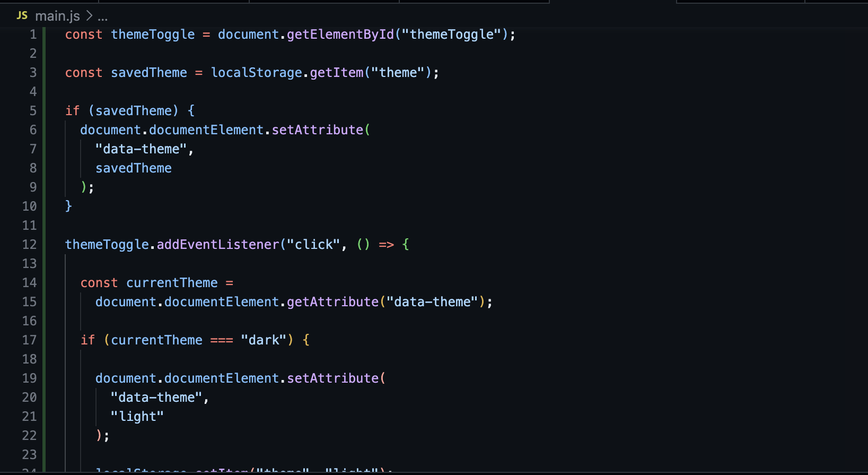
Task: Click the "click" string on line 12
Action: click(313, 245)
